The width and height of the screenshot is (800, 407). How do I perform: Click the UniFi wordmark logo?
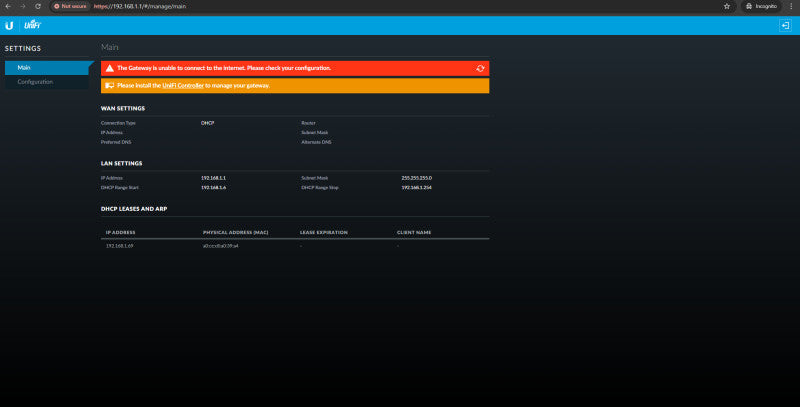(x=32, y=25)
